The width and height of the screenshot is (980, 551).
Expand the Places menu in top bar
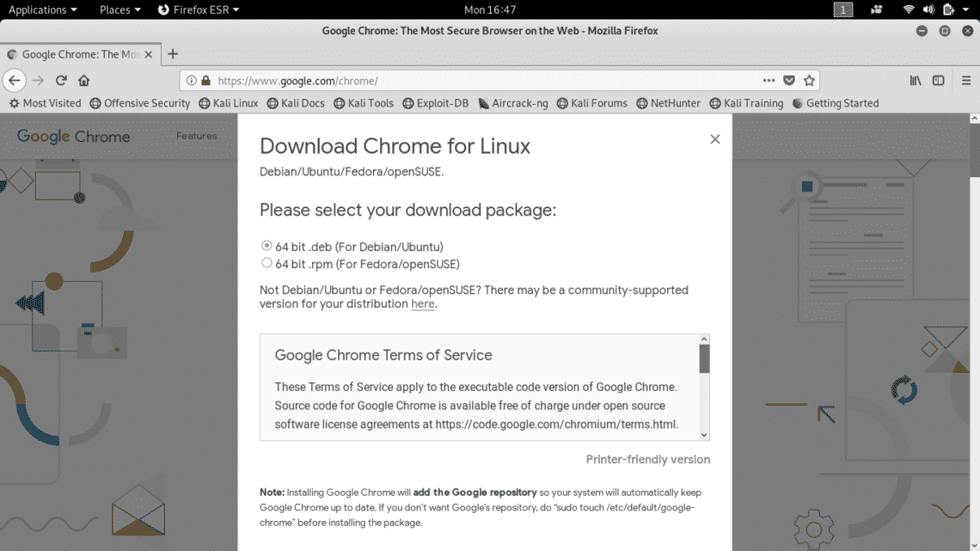pyautogui.click(x=119, y=9)
